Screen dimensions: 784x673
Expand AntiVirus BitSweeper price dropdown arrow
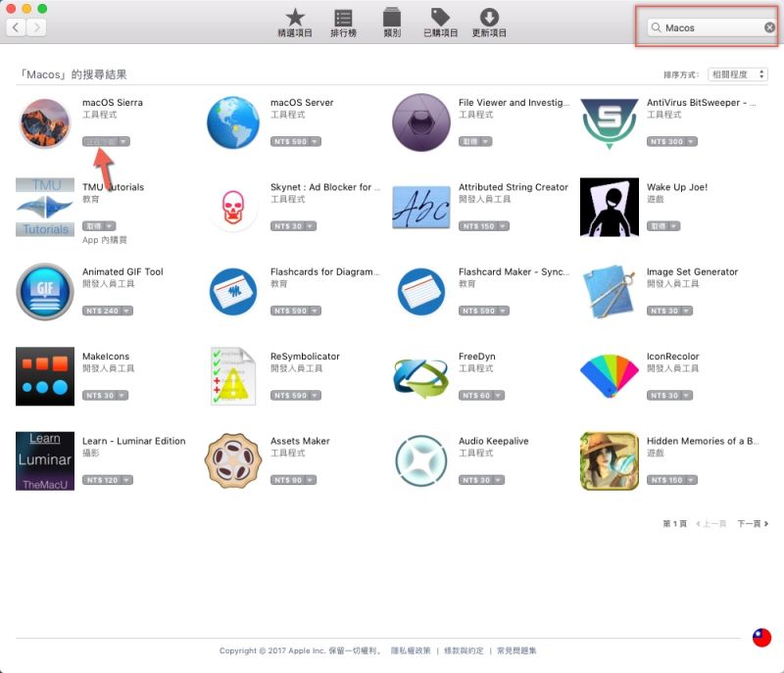point(691,141)
